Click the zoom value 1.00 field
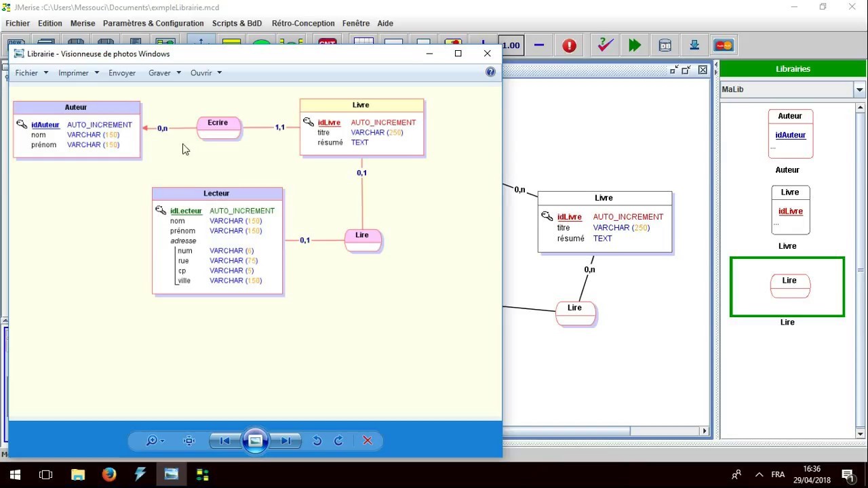This screenshot has height=488, width=868. (x=510, y=45)
